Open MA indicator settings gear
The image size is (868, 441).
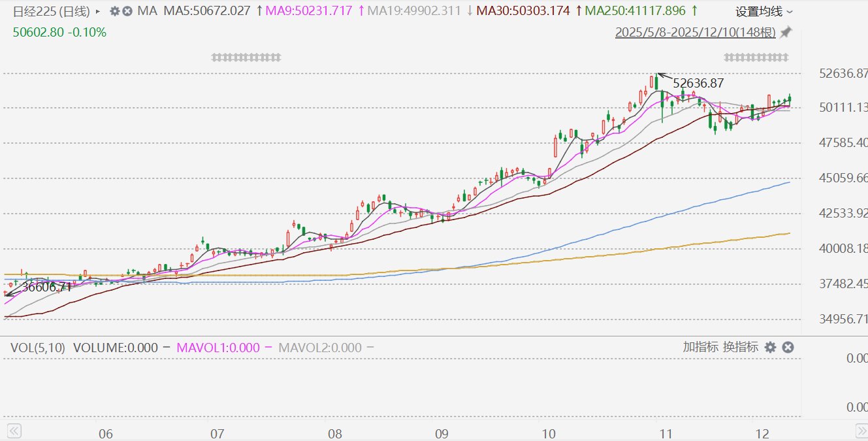point(114,11)
